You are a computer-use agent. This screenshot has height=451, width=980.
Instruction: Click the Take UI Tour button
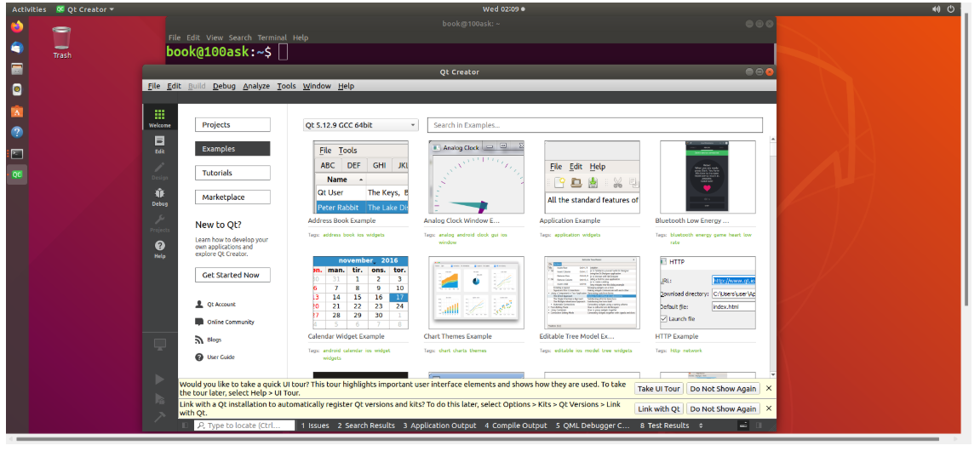(x=659, y=389)
